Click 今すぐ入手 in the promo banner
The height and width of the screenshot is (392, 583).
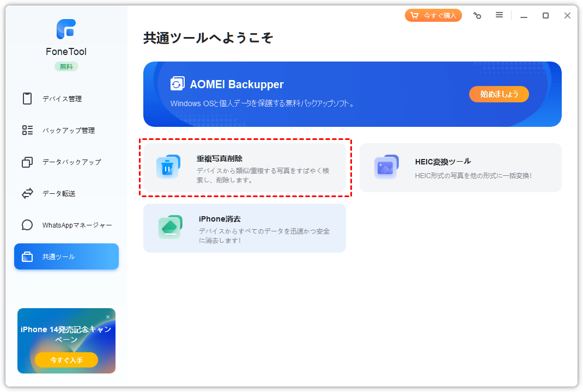(x=66, y=360)
